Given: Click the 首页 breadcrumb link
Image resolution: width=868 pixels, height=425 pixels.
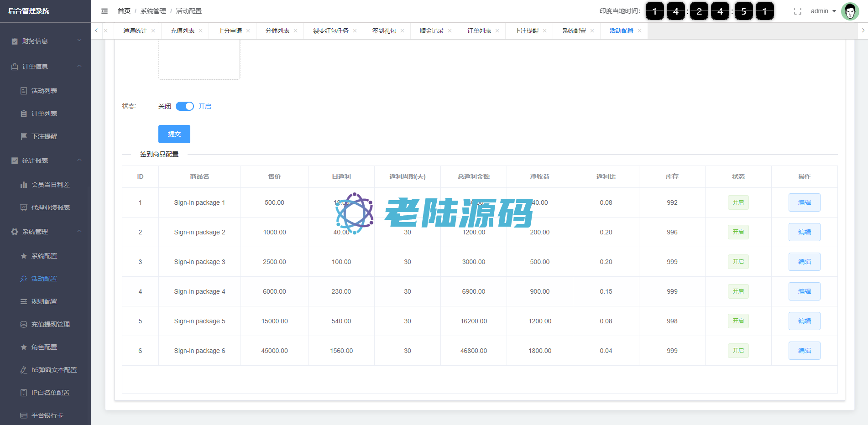Looking at the screenshot, I should point(124,11).
